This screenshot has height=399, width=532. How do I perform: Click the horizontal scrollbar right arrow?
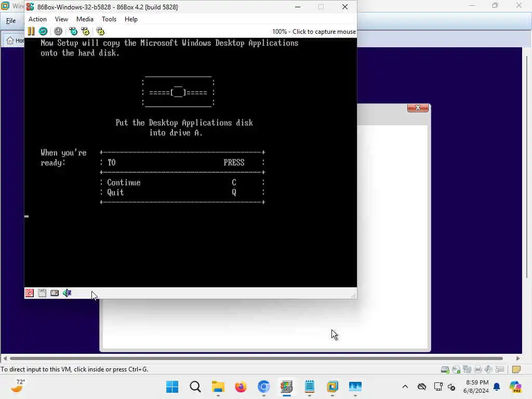[x=518, y=358]
